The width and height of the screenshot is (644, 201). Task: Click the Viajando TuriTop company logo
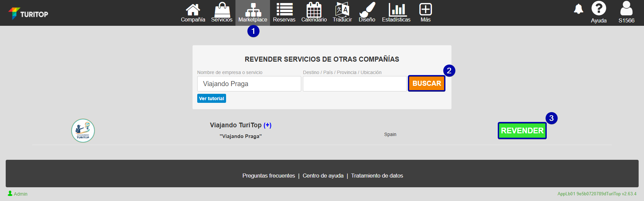pos(83,131)
